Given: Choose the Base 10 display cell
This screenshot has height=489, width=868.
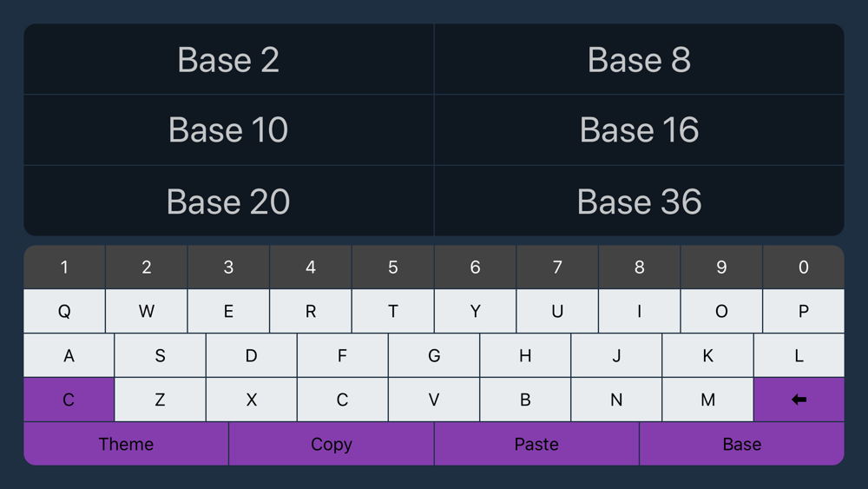Looking at the screenshot, I should (228, 129).
